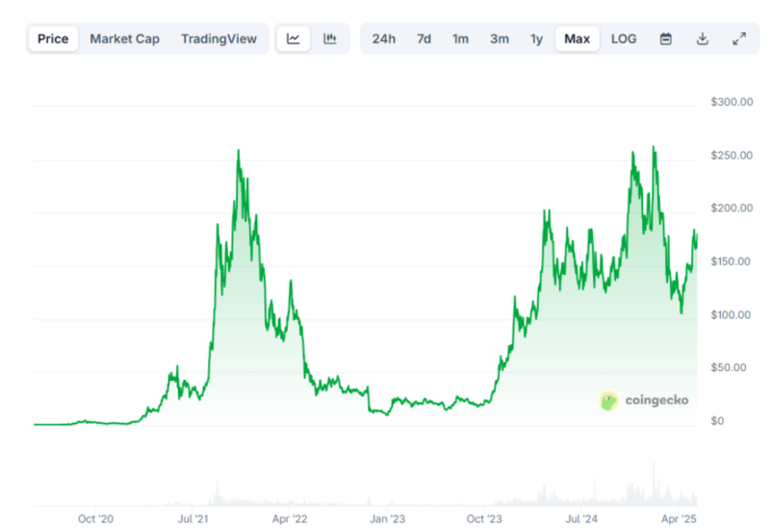Click the $300.00 y-axis label

pyautogui.click(x=731, y=102)
